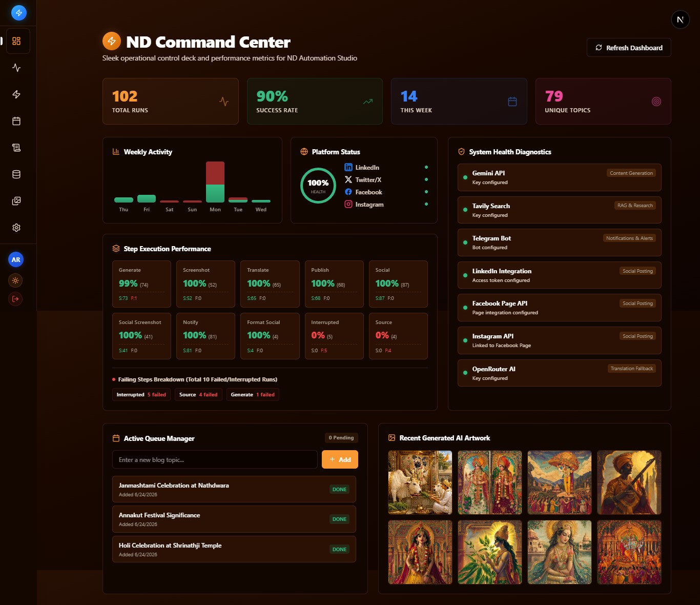Click the trending arrow on Success Rate card

[x=368, y=102]
